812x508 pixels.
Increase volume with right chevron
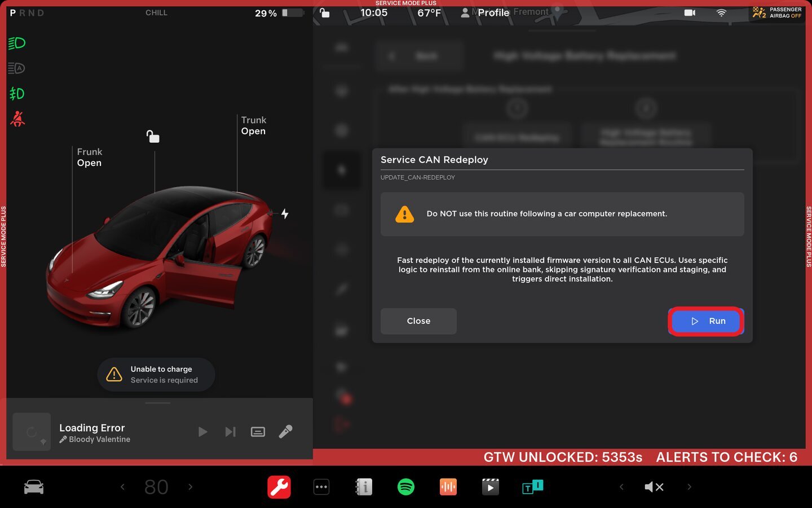[689, 487]
